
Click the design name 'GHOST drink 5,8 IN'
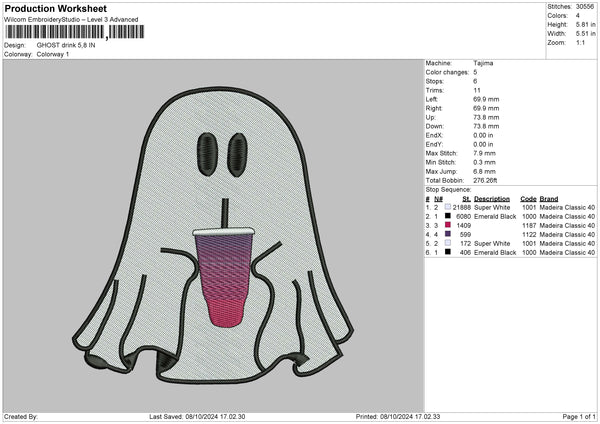click(66, 45)
